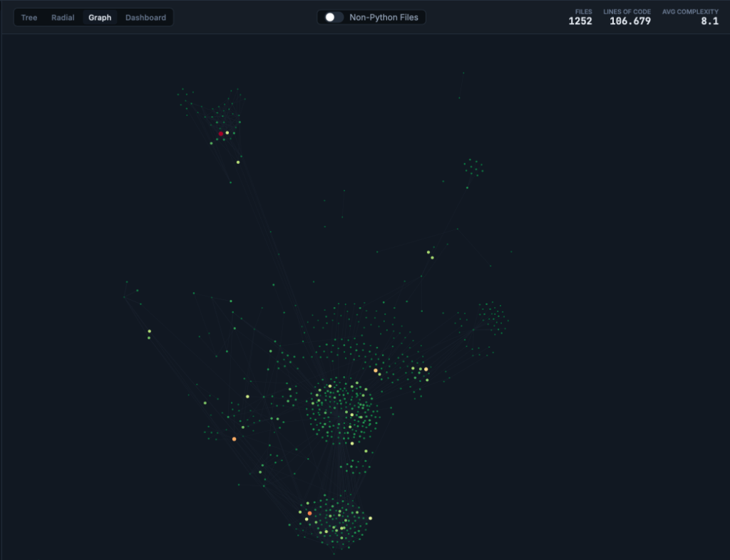Select the topmost faint green node in the graph

(463, 73)
